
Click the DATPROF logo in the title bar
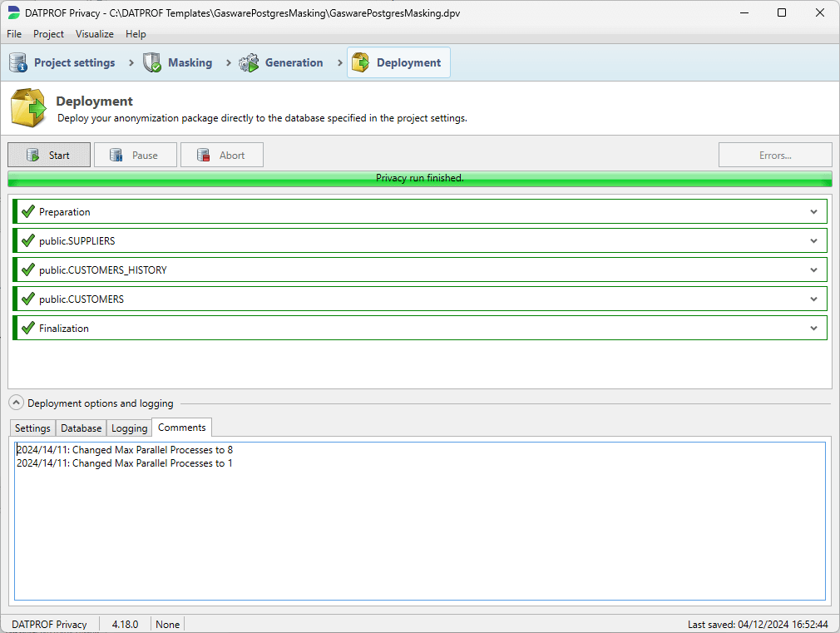(12, 12)
